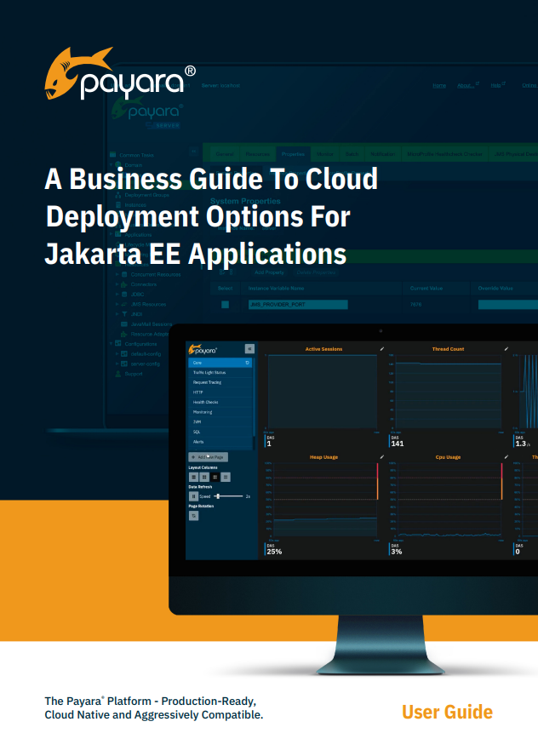Click the edit pencil on Active Sessions

pyautogui.click(x=382, y=349)
